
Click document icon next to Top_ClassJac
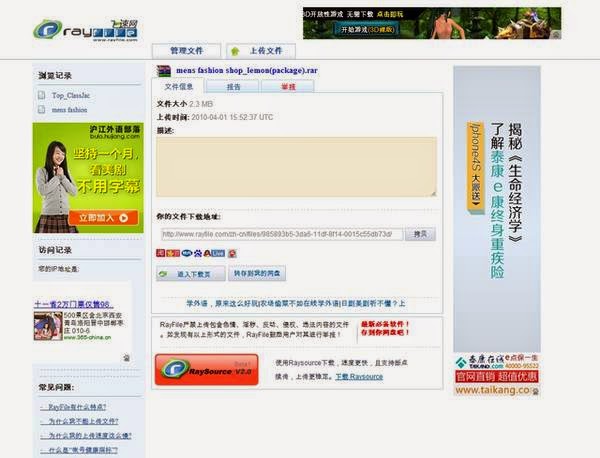pos(41,95)
